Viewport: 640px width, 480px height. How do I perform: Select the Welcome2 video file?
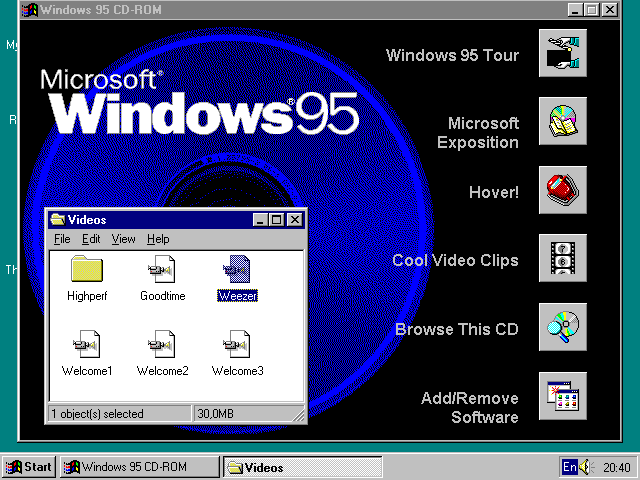(x=162, y=344)
